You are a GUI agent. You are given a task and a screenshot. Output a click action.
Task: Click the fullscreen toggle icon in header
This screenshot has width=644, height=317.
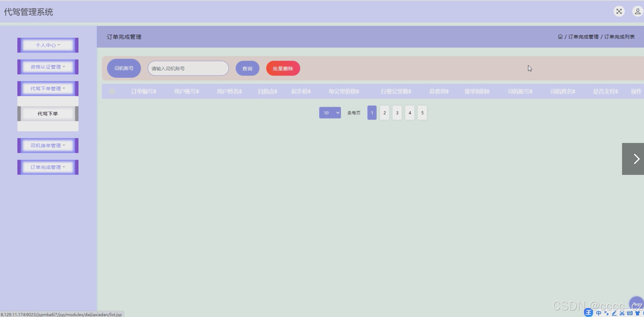click(619, 11)
